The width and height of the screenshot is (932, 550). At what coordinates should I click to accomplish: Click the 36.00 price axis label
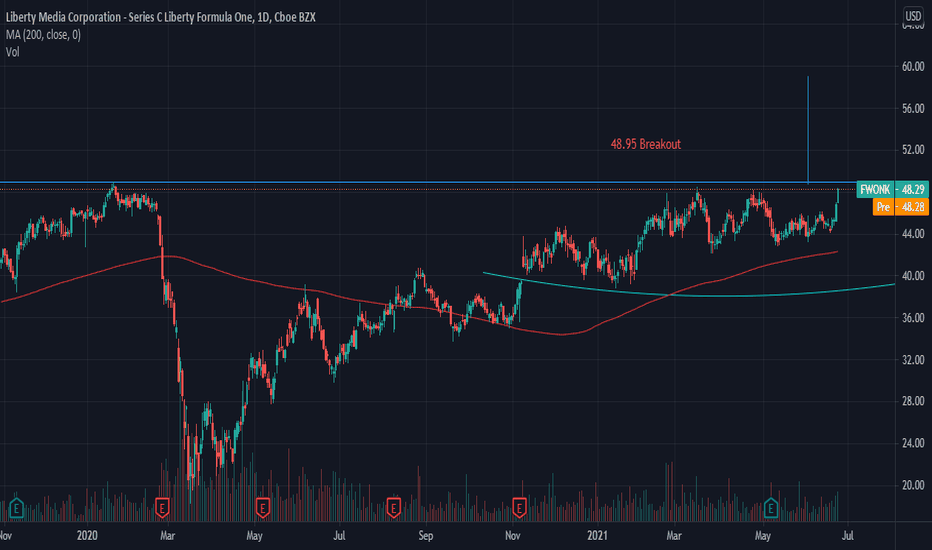(913, 318)
